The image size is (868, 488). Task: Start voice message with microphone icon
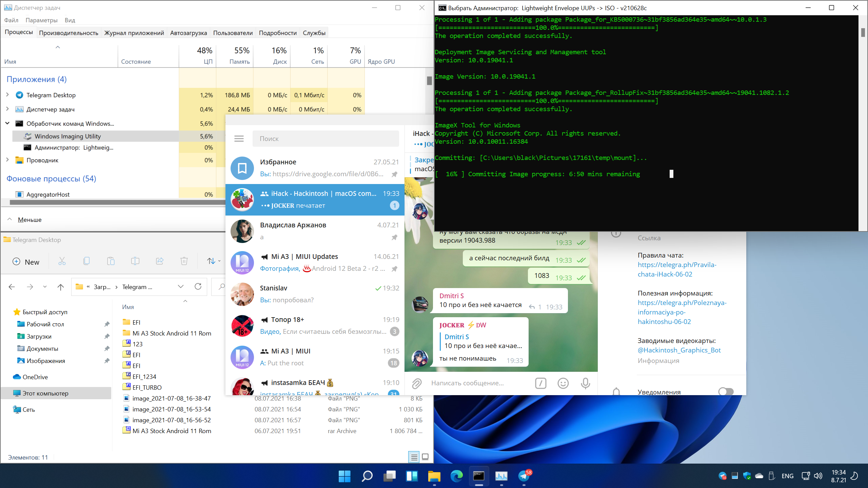coord(586,383)
